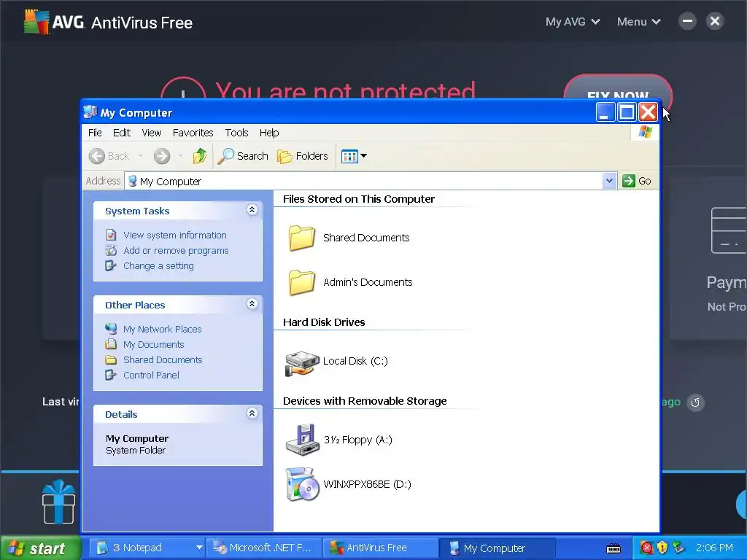Select the WINXPPX86BE (D:) label text

tap(367, 484)
